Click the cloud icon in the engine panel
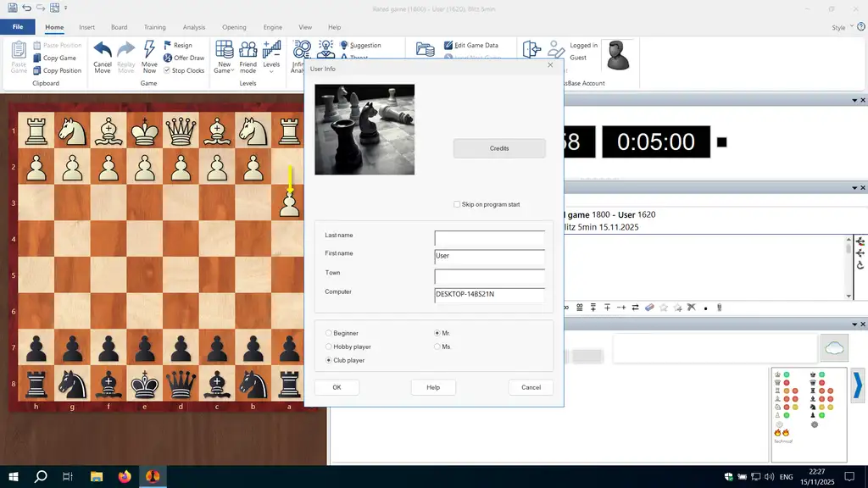Screen dimensions: 868x488 pyautogui.click(x=834, y=347)
